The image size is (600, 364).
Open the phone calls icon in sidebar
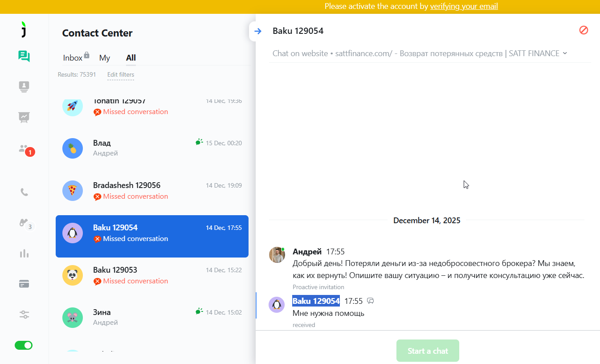coord(24,192)
